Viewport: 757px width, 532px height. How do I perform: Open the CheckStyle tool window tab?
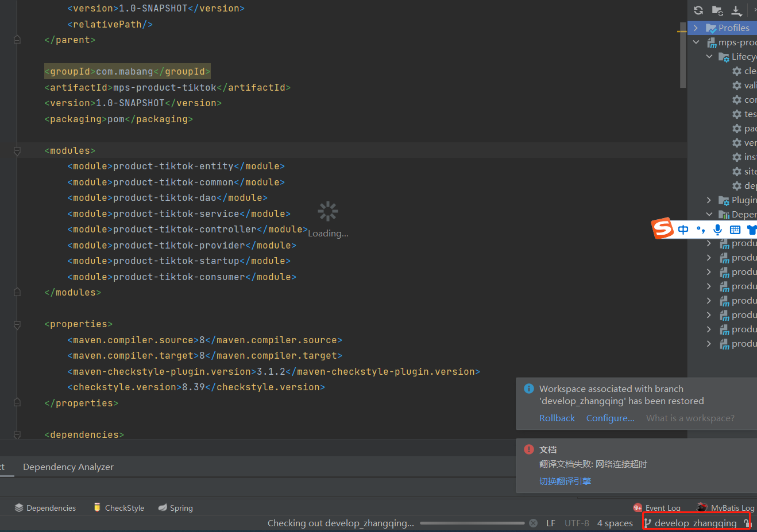(119, 508)
